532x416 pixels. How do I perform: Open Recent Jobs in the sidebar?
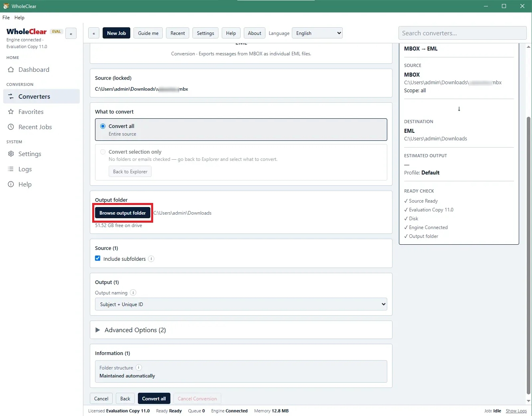[x=41, y=127]
